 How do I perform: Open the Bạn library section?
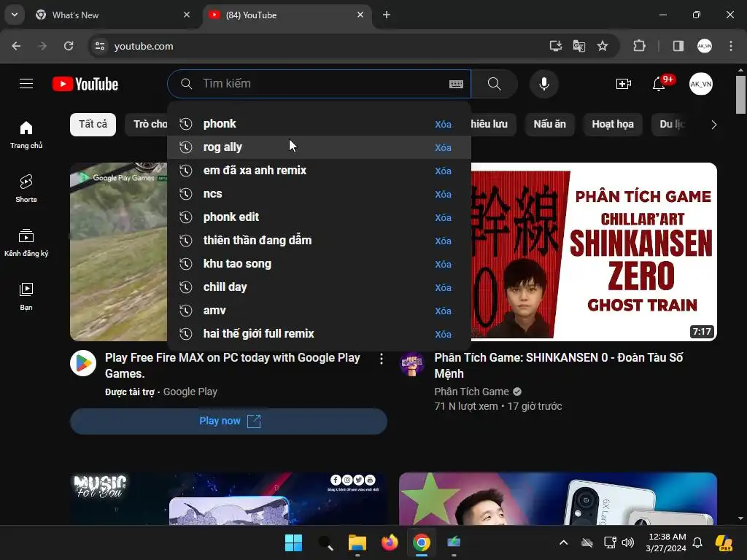pos(26,296)
